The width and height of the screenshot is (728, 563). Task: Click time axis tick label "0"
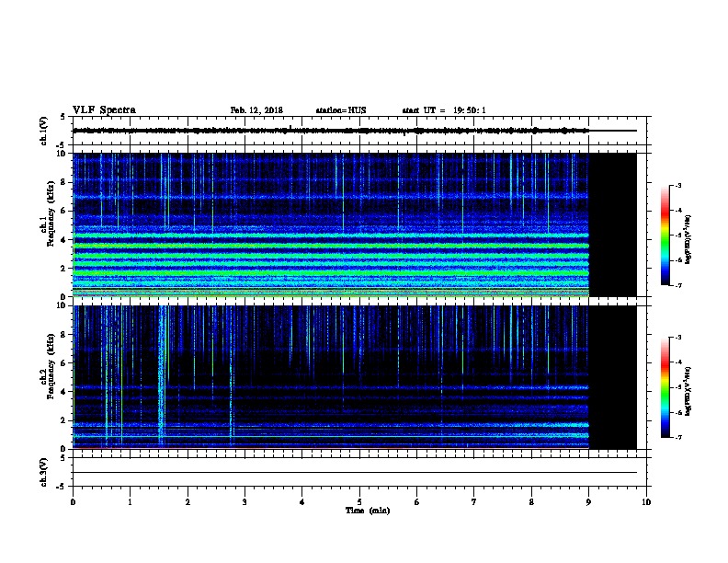pyautogui.click(x=73, y=502)
